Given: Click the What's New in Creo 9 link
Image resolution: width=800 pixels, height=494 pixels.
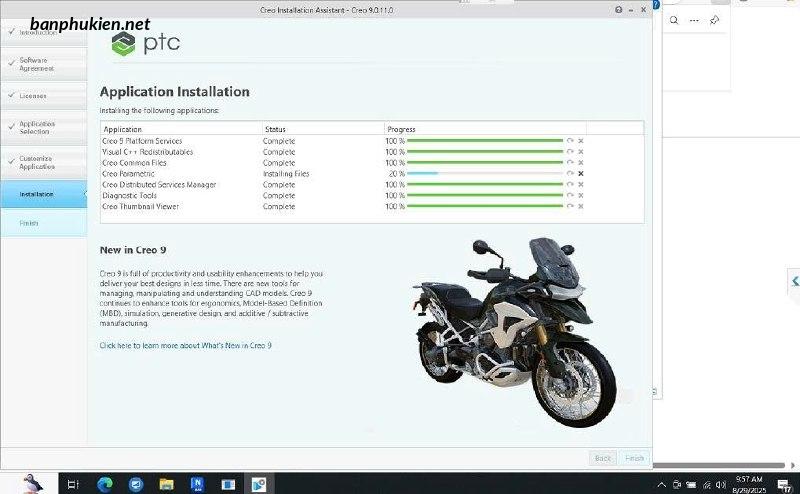Looking at the screenshot, I should 185,345.
